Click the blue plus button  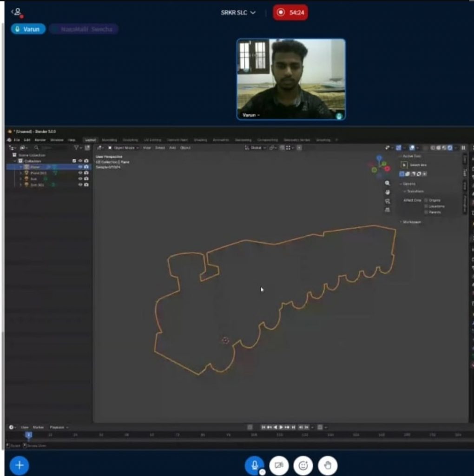tap(19, 465)
